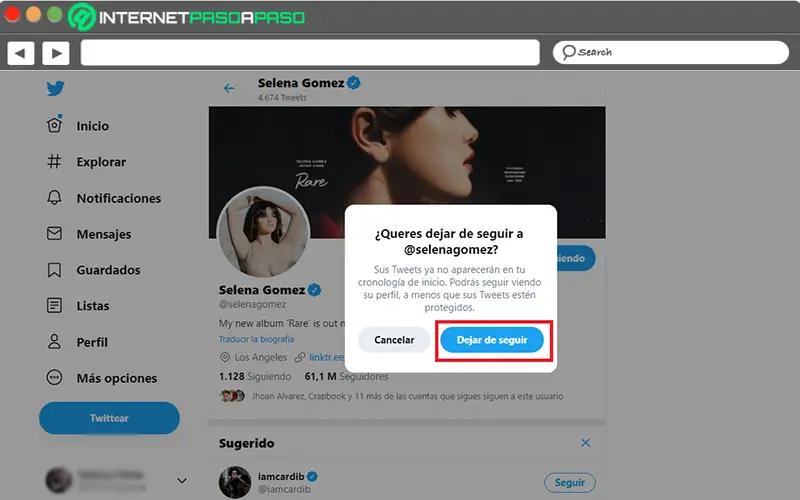
Task: Click browser forward navigation button
Action: 55,52
